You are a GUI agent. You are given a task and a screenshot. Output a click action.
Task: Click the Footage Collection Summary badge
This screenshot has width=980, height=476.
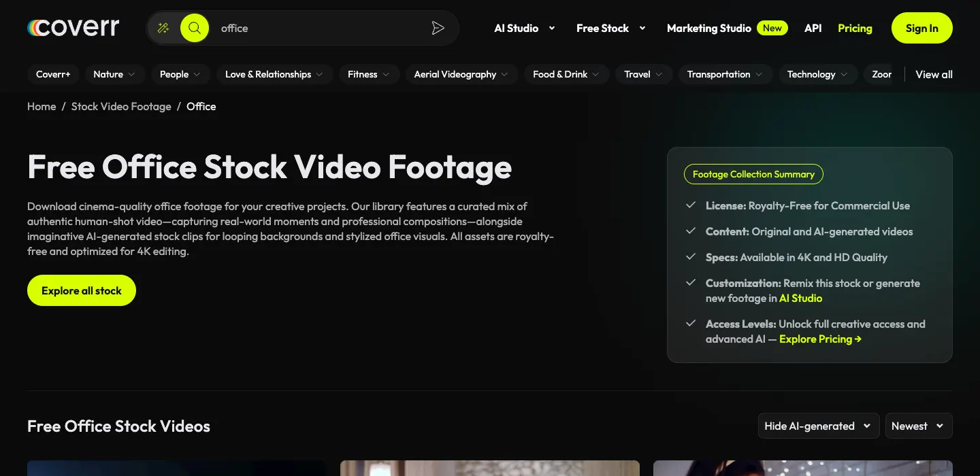point(753,174)
